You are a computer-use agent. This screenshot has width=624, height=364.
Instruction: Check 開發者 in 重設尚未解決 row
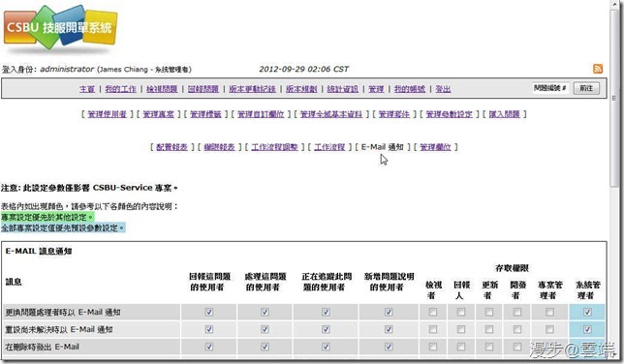click(517, 329)
